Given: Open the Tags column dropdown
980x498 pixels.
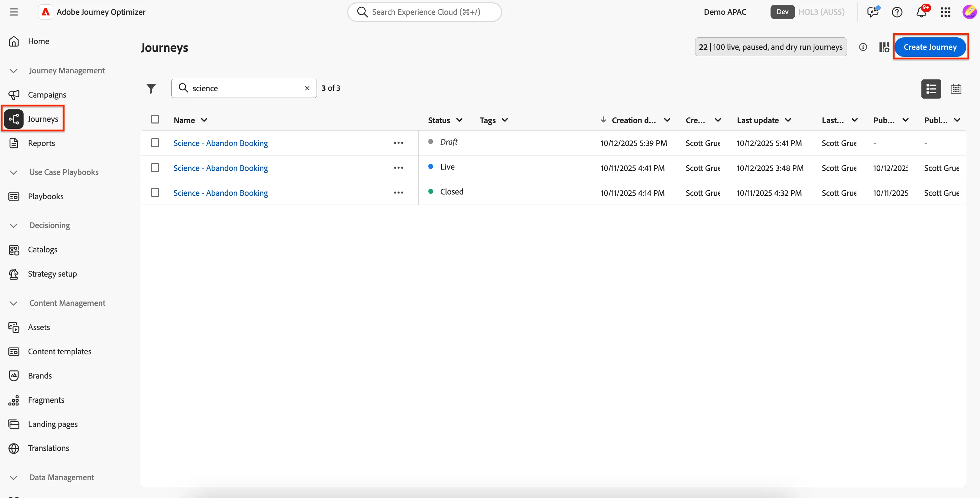Looking at the screenshot, I should tap(505, 120).
